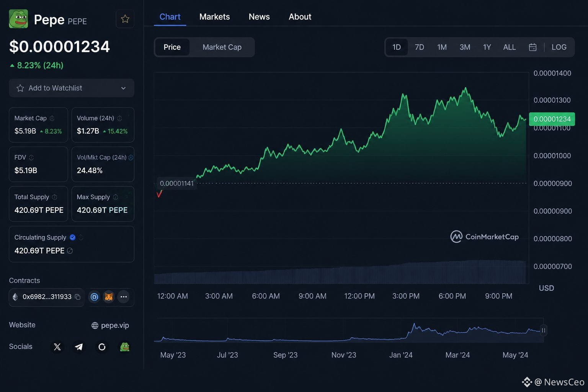Screen dimensions: 588x392
Task: Click the blue verified badge by Circulating Supply
Action: (x=72, y=237)
